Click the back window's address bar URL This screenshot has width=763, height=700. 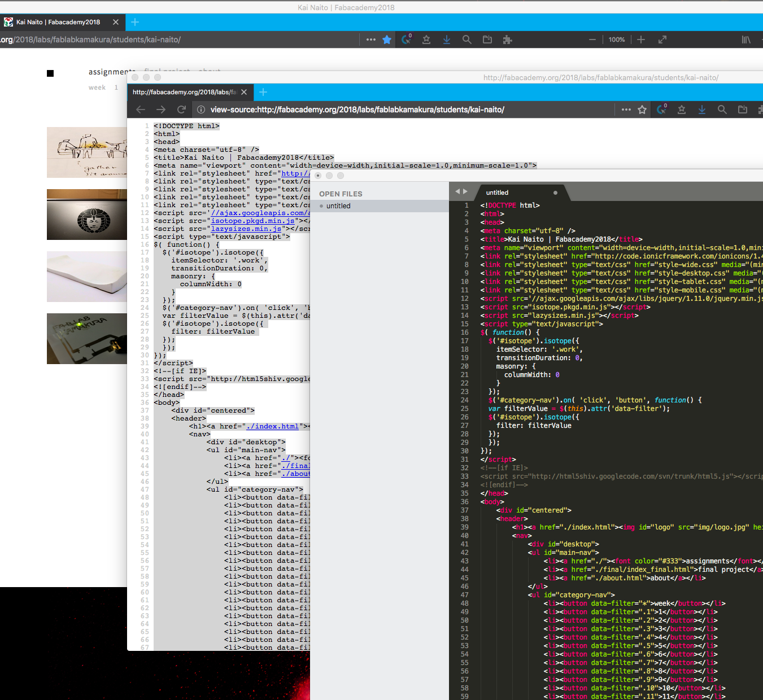[x=90, y=40]
